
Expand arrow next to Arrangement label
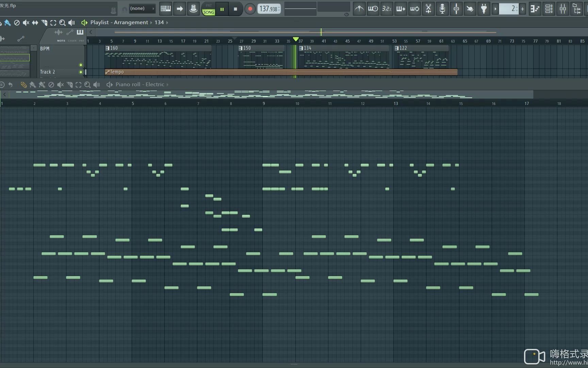click(151, 22)
